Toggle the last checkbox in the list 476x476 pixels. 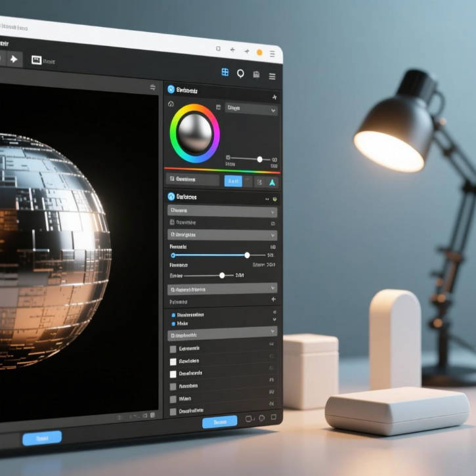(173, 412)
